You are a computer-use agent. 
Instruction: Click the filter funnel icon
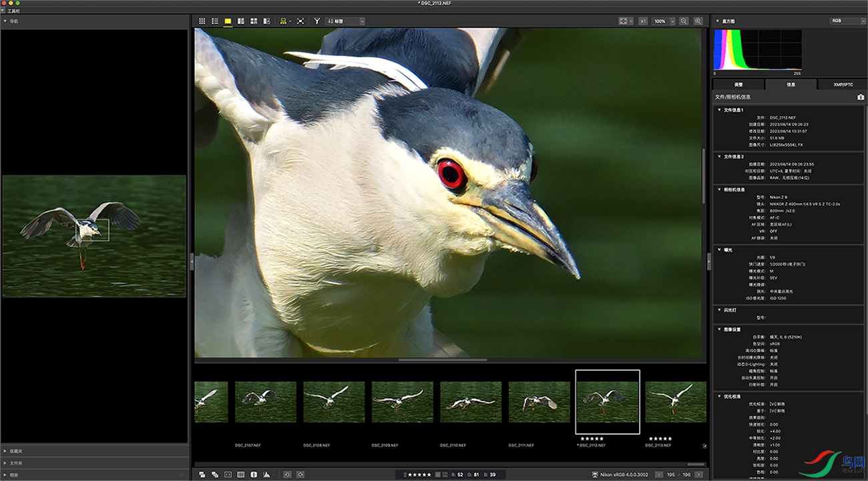coord(317,21)
